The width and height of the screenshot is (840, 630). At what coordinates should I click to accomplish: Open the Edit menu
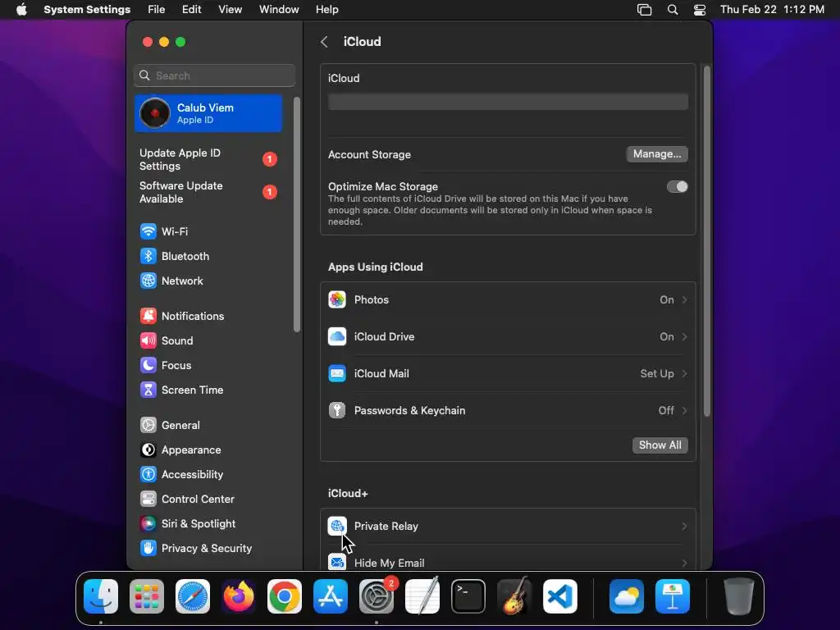pos(191,10)
